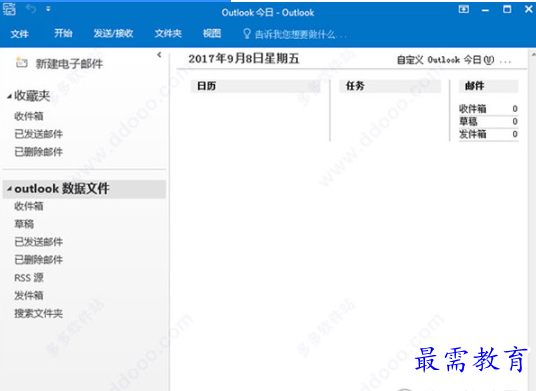Image resolution: width=536 pixels, height=391 pixels.
Task: Open 收件箱 under 收藏夹
Action: 29,116
